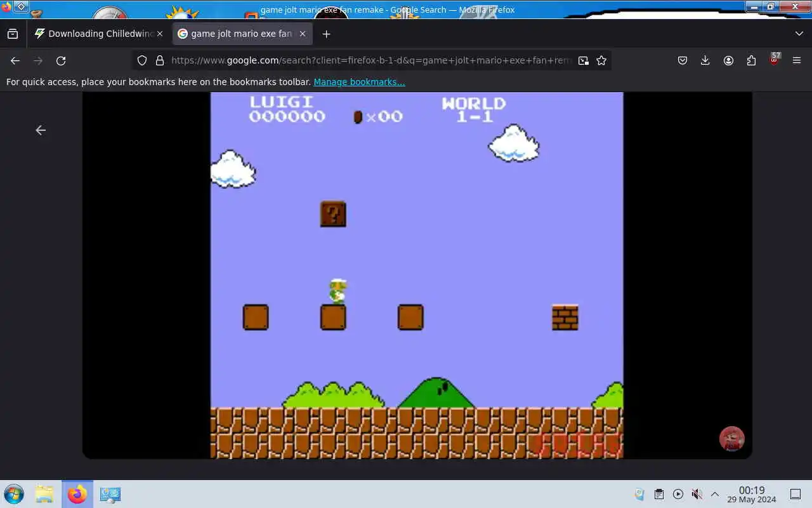
Task: Close the Downloading Chilledwindows tab
Action: click(160, 34)
